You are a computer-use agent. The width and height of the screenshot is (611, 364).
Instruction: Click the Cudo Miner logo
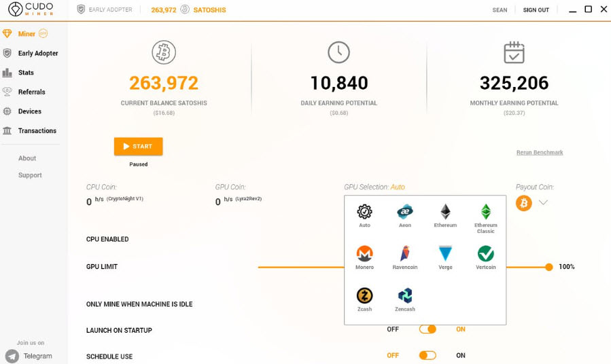pyautogui.click(x=31, y=9)
